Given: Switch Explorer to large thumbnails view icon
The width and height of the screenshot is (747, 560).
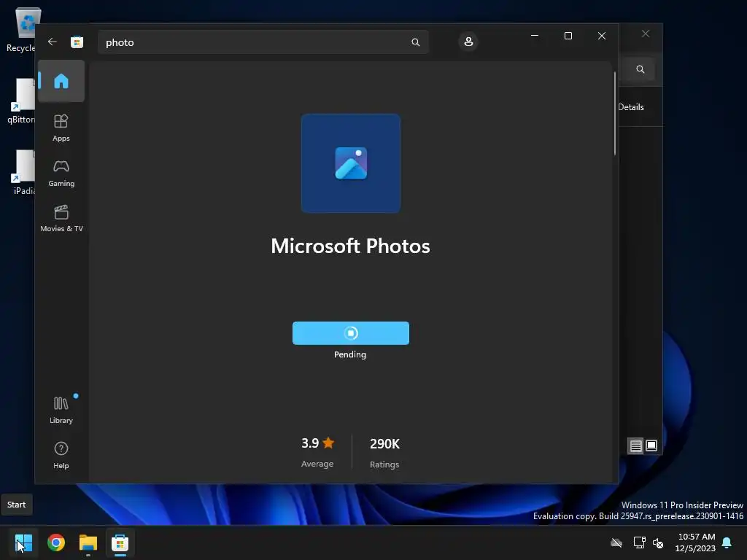Looking at the screenshot, I should 651,446.
